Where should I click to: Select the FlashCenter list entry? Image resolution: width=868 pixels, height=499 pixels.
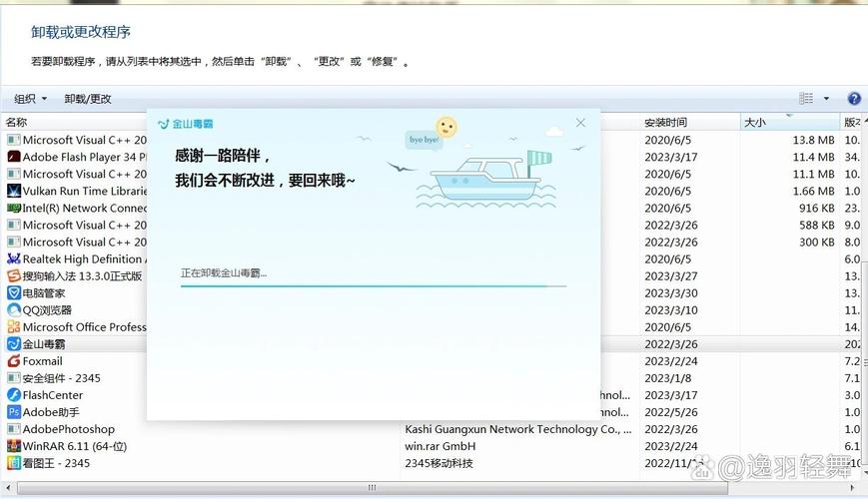[53, 395]
